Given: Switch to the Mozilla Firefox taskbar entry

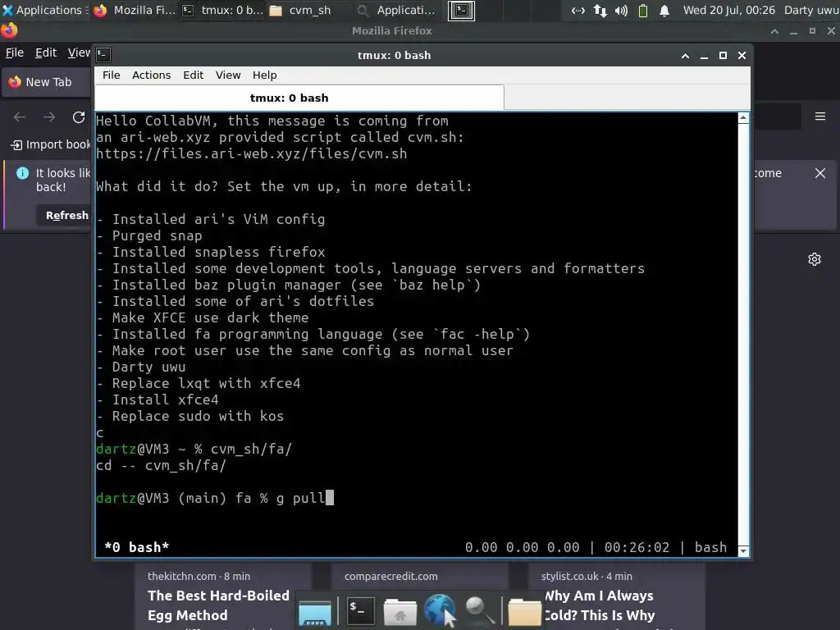Looking at the screenshot, I should [x=135, y=10].
